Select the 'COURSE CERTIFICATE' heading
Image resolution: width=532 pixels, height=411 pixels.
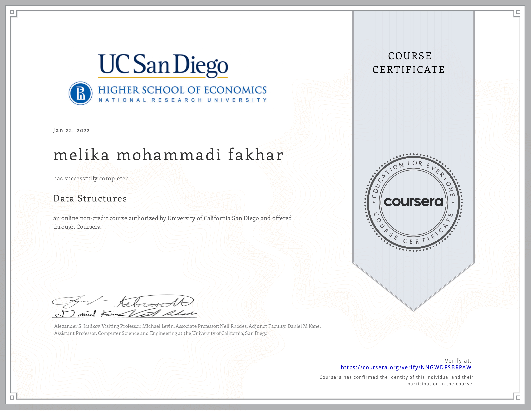(409, 63)
